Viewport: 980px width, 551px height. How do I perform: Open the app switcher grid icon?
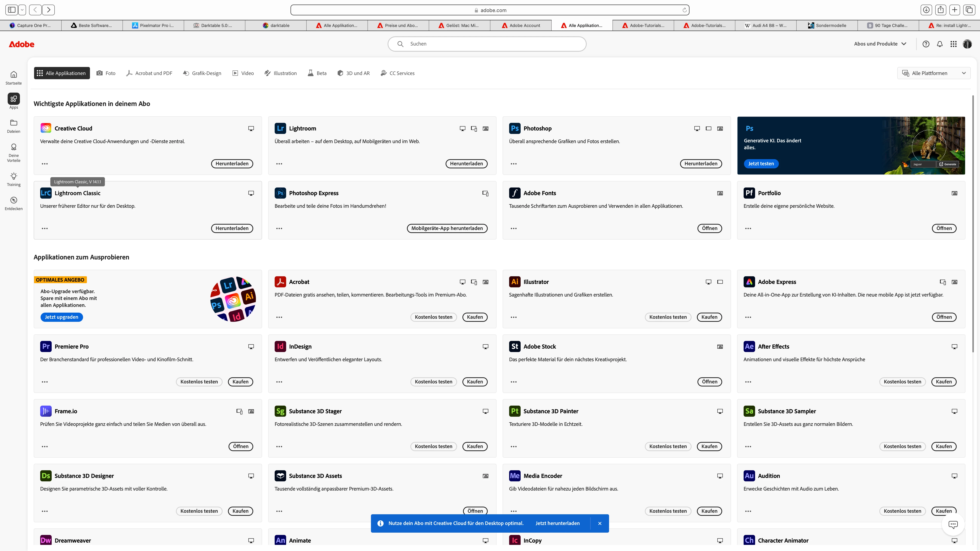pos(953,44)
